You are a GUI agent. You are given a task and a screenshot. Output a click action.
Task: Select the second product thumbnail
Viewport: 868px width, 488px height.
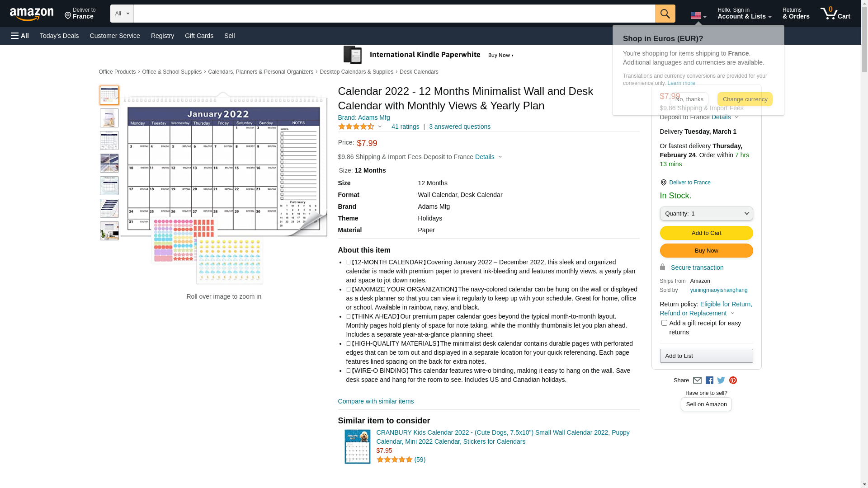[109, 118]
